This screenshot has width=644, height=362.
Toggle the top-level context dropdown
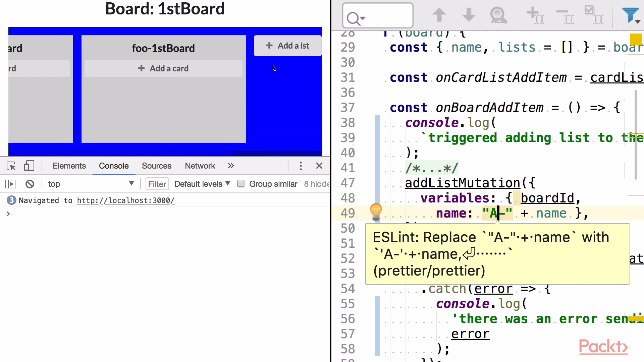[x=90, y=184]
